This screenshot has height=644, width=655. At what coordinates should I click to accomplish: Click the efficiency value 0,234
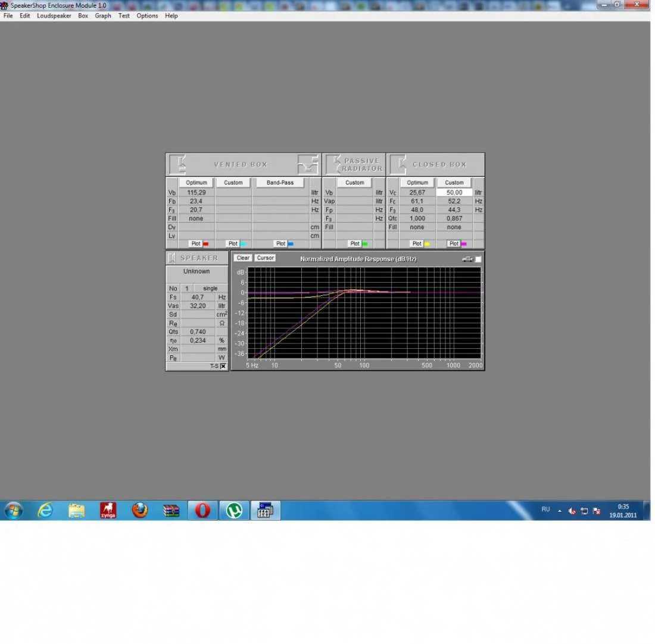click(198, 340)
